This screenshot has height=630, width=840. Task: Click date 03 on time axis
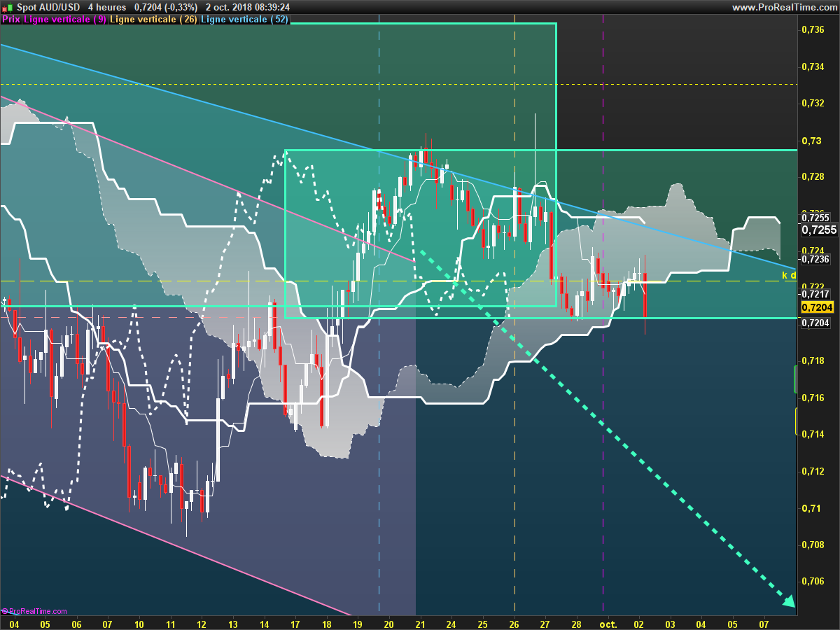[670, 624]
